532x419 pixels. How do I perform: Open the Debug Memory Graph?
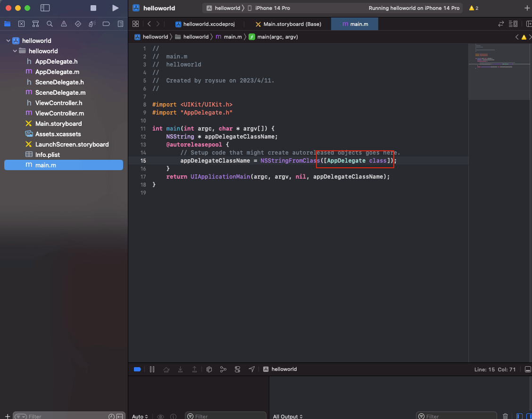pyautogui.click(x=223, y=369)
